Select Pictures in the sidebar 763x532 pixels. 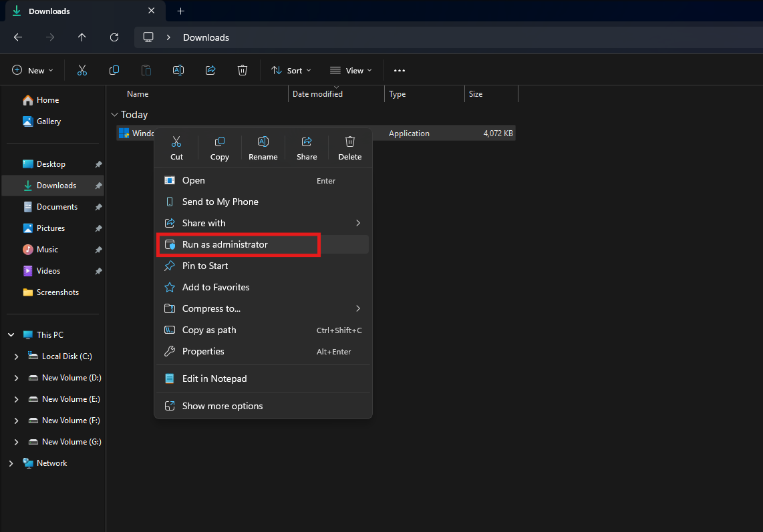point(50,228)
